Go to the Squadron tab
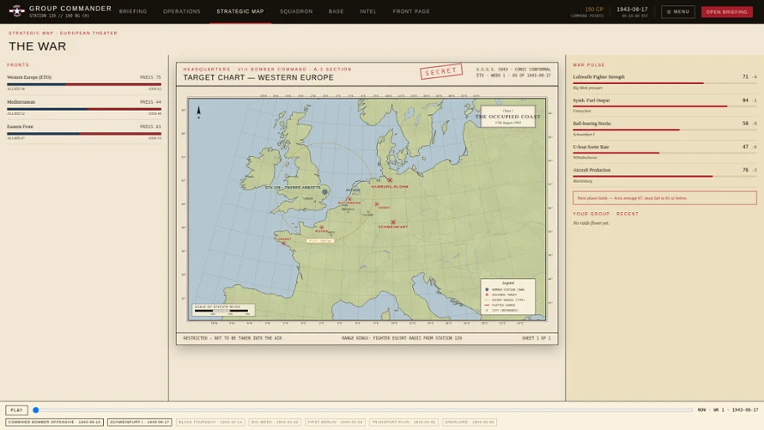The width and height of the screenshot is (764, 430). pyautogui.click(x=296, y=11)
